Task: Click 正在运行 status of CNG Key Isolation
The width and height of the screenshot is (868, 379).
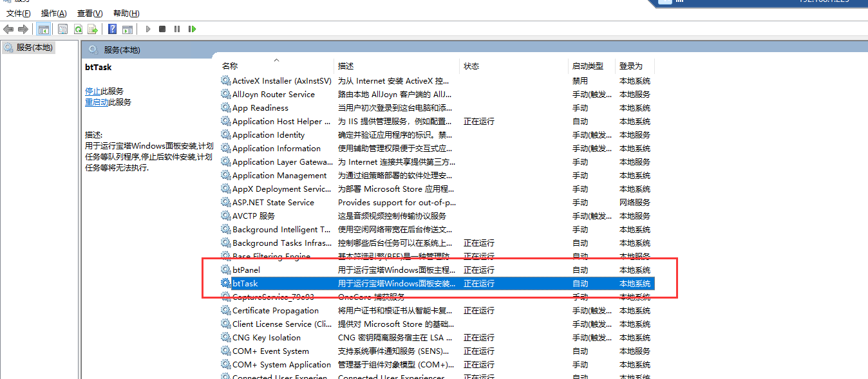Action: (x=479, y=338)
